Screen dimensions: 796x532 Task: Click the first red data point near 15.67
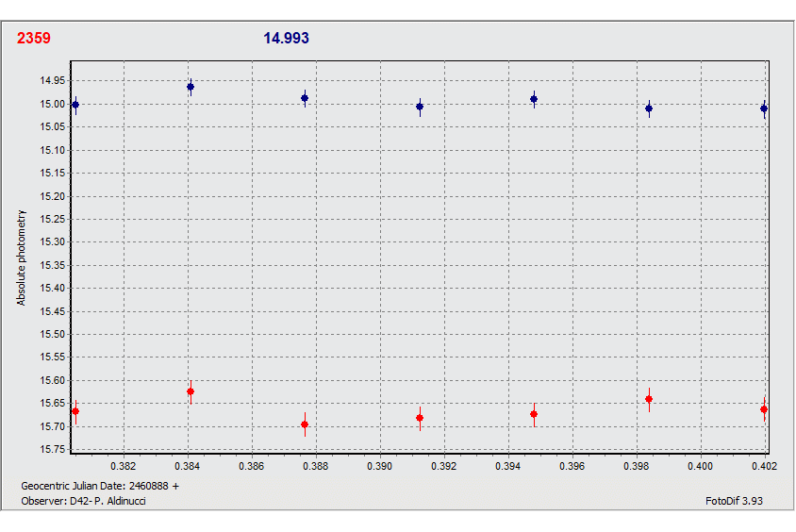coord(75,411)
